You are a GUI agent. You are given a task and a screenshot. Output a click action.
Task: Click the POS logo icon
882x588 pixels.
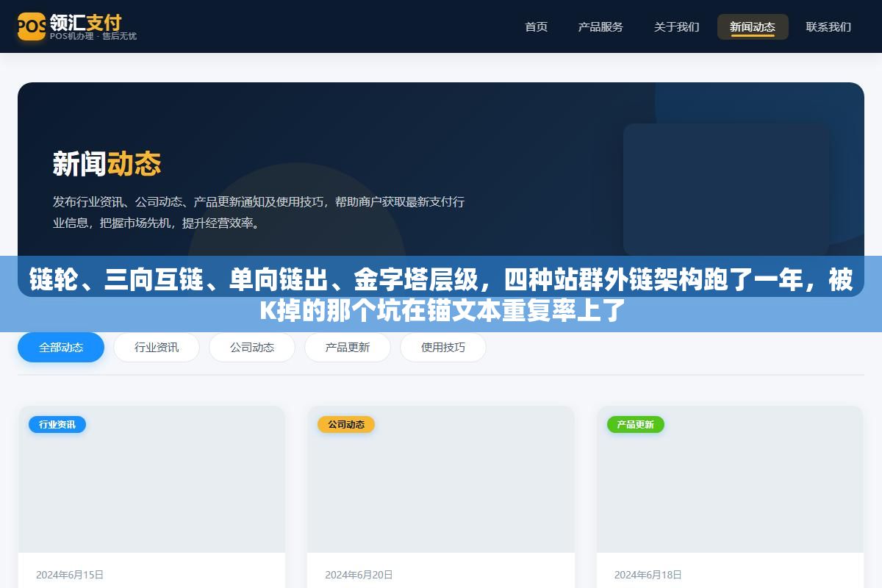click(32, 26)
